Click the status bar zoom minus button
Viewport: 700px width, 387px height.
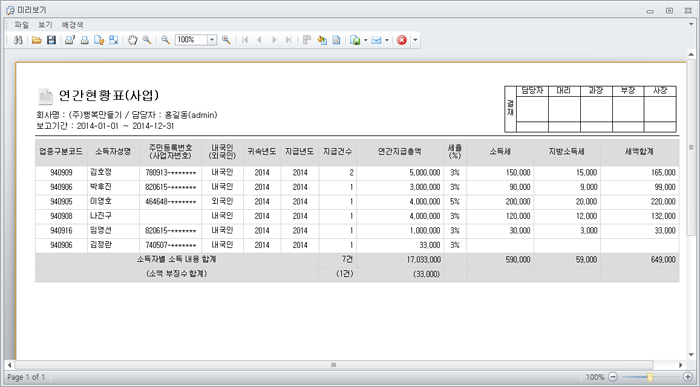(613, 377)
